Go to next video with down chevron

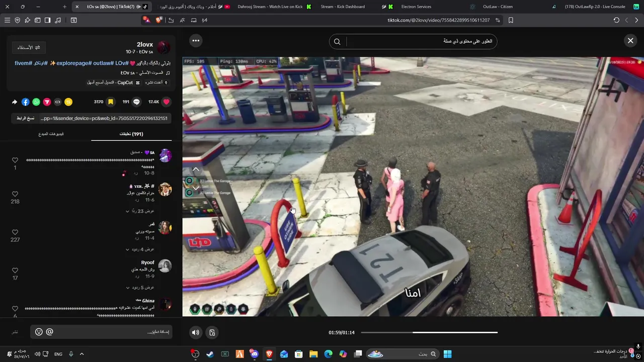(196, 188)
